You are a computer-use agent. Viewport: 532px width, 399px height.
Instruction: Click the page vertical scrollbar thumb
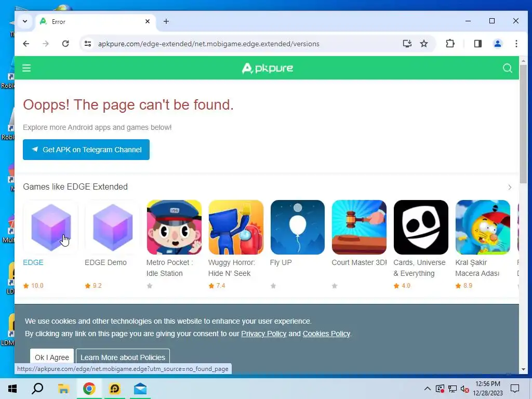pyautogui.click(x=523, y=124)
